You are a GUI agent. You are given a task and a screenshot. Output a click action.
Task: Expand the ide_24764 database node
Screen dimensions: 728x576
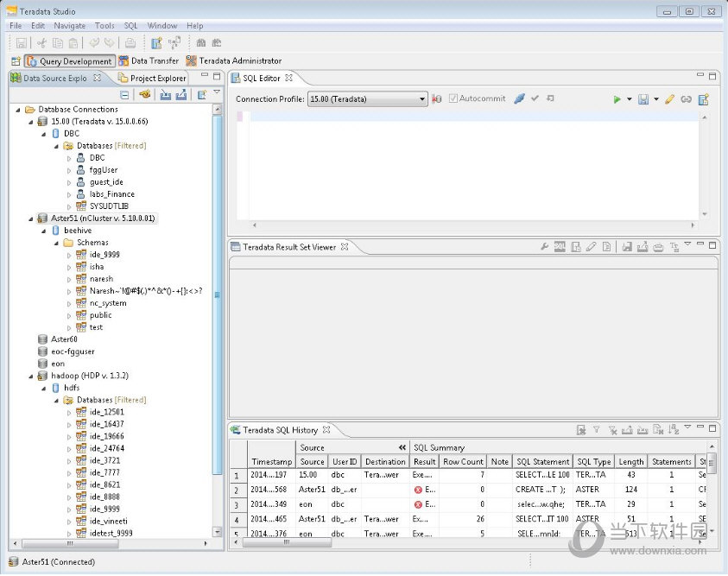click(69, 449)
